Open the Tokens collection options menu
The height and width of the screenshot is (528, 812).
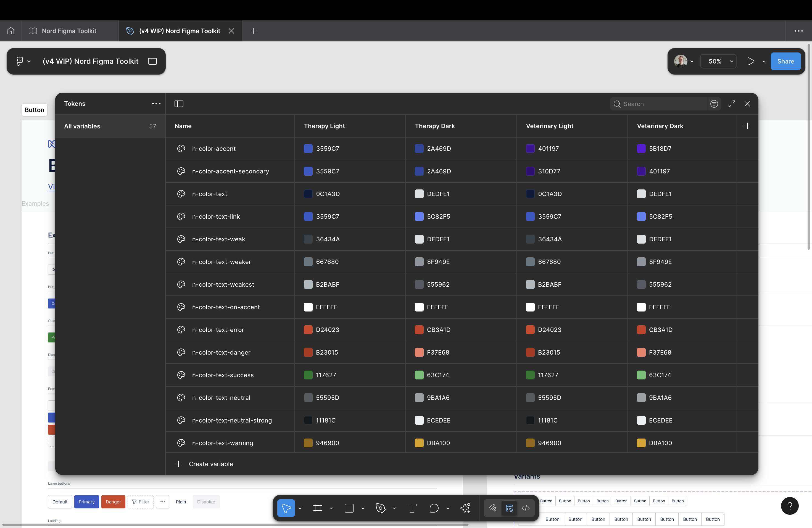tap(156, 103)
